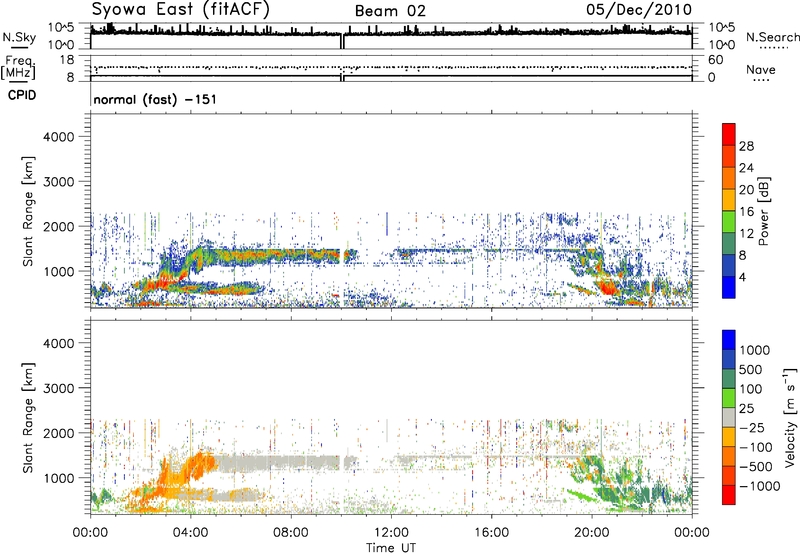The width and height of the screenshot is (800, 554).
Task: Click the '24' power colorbar value
Action: [746, 168]
